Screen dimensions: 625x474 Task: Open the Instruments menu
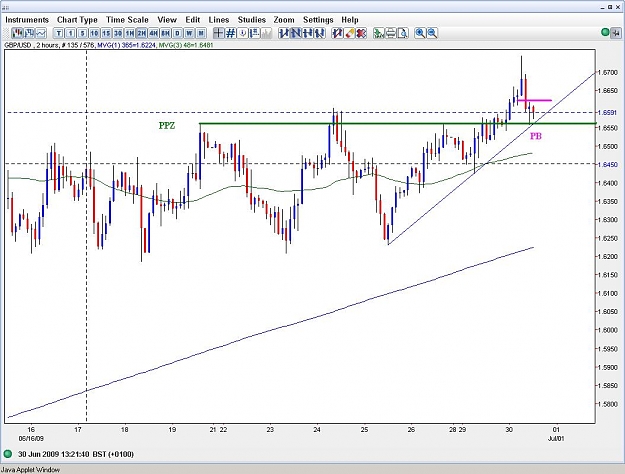(27, 20)
